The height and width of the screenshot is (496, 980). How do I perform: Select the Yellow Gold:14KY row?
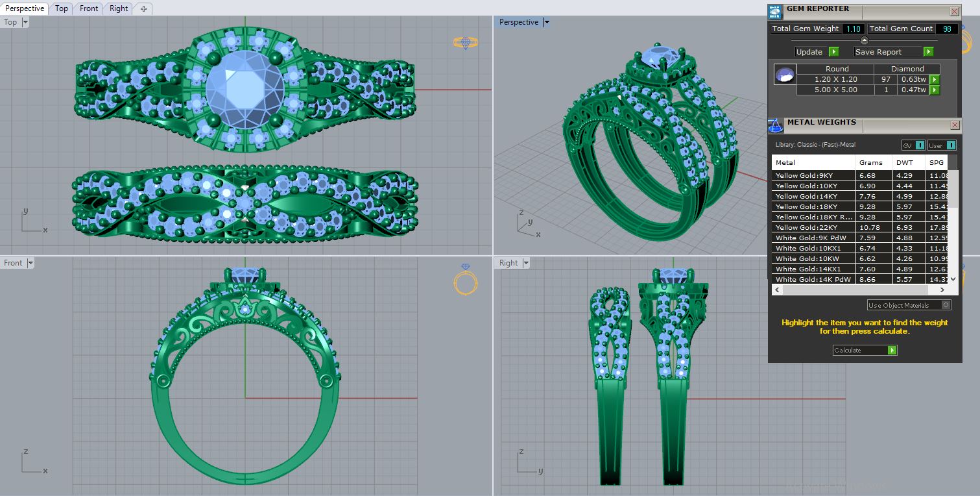coord(813,196)
